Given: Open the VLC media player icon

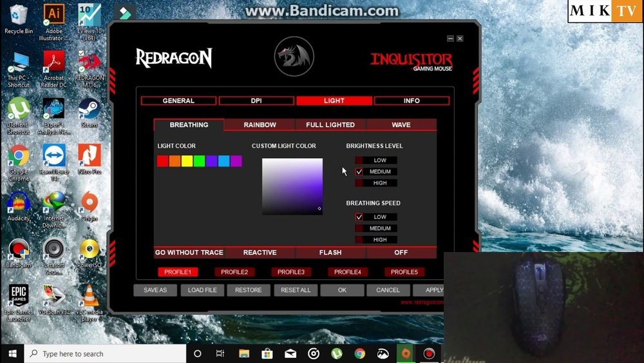Looking at the screenshot, I should [x=89, y=297].
